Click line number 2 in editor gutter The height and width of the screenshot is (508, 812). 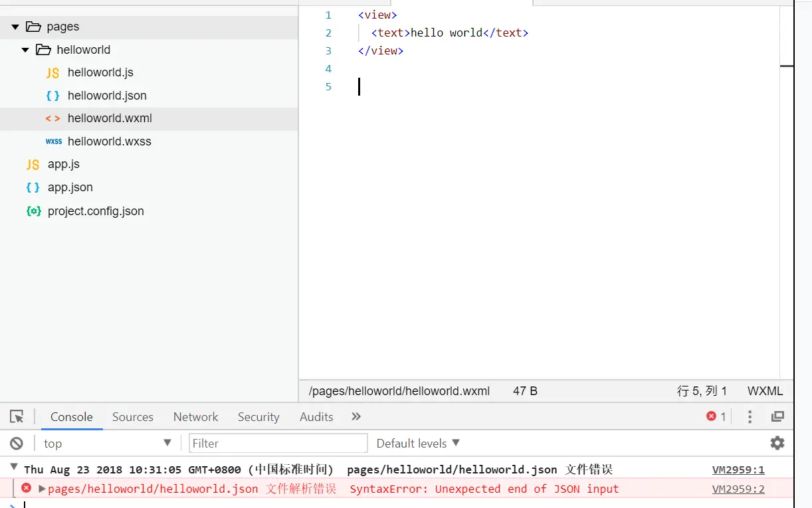pos(328,33)
